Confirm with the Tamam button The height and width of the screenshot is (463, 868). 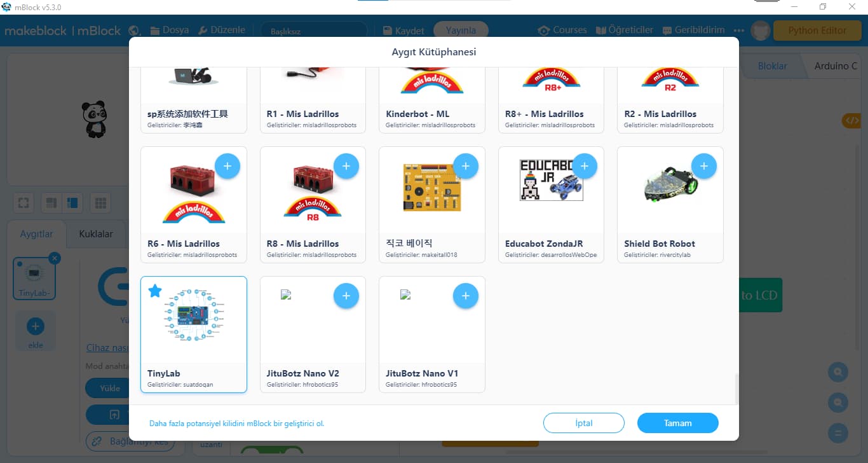678,423
